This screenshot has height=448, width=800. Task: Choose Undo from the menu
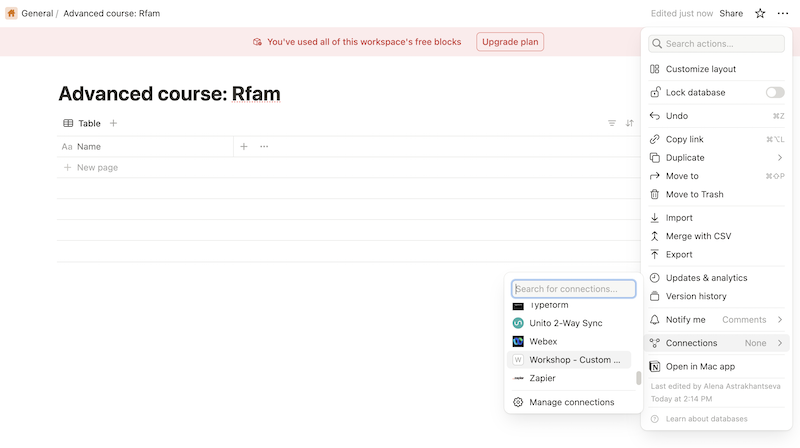point(716,116)
